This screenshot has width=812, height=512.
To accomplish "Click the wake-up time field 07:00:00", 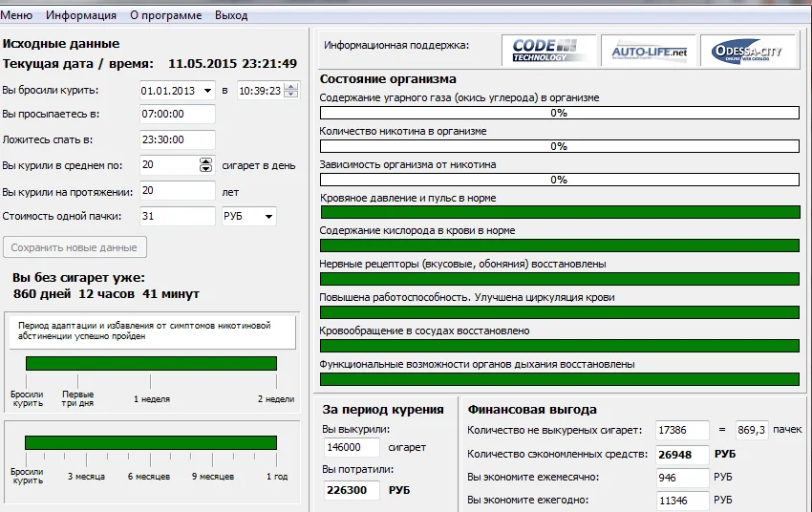I will (x=176, y=116).
